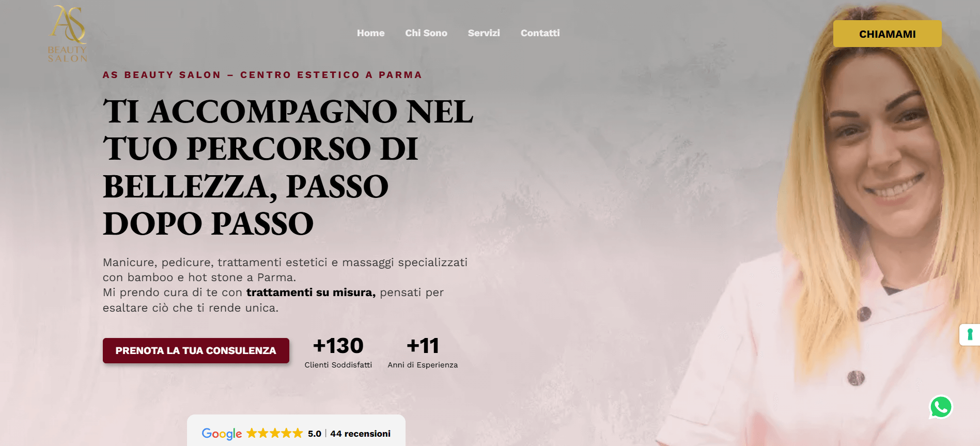Open the 44 recensioni link

(360, 434)
